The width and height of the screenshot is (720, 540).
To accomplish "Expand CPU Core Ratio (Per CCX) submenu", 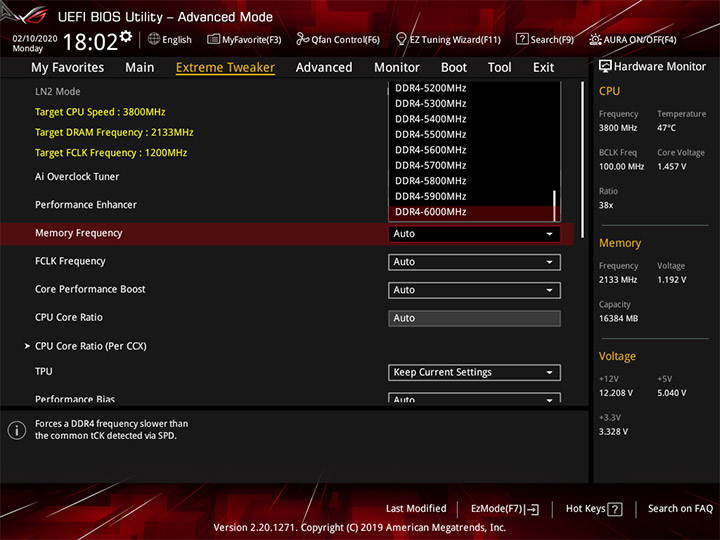I will (x=90, y=346).
